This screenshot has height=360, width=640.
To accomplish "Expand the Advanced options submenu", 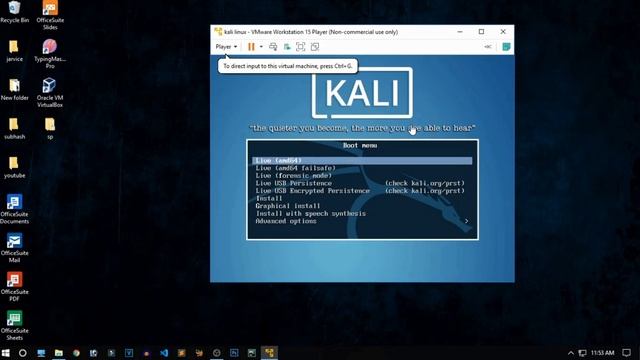I will pyautogui.click(x=362, y=221).
